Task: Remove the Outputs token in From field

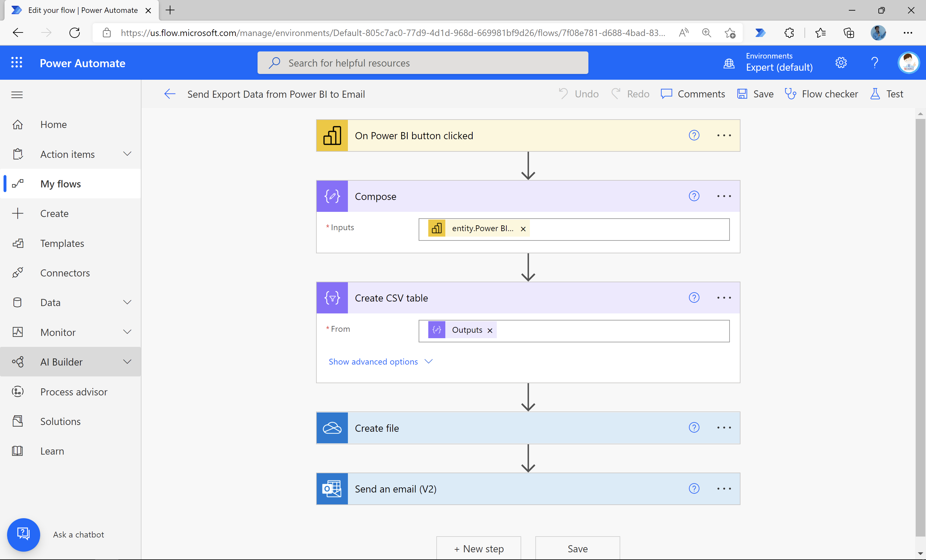Action: tap(490, 330)
